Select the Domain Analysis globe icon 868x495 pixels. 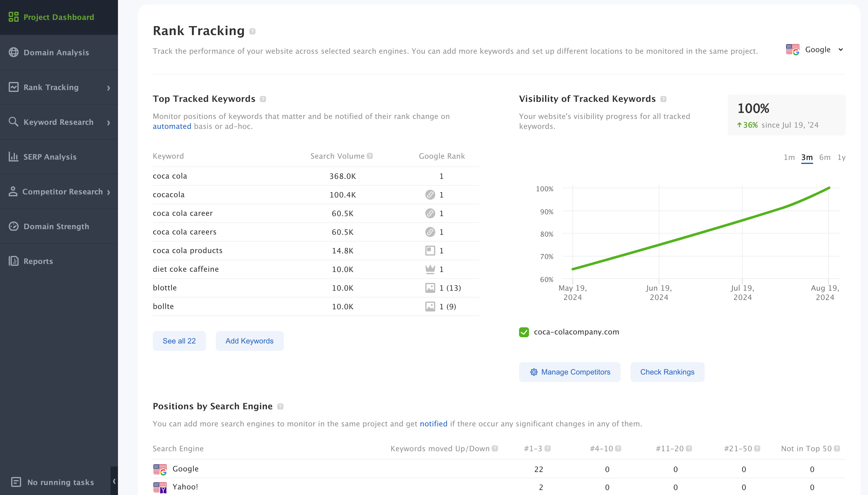pyautogui.click(x=14, y=52)
